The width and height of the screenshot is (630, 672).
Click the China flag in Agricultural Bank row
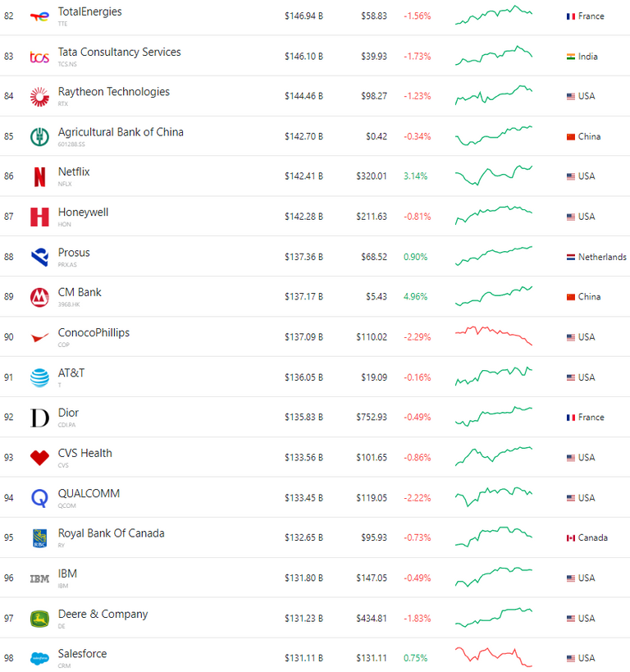click(570, 137)
